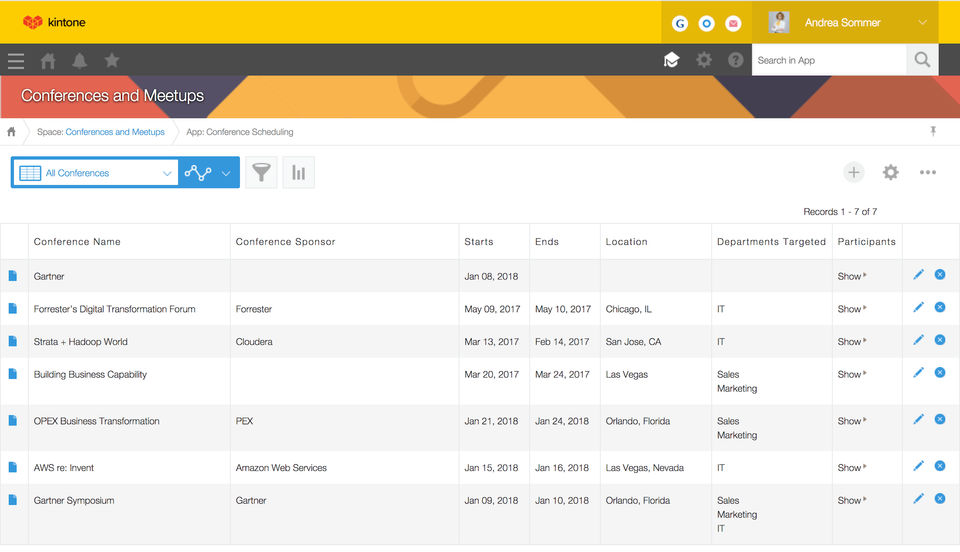The width and height of the screenshot is (960, 552).
Task: Open notifications bell
Action: coord(80,61)
